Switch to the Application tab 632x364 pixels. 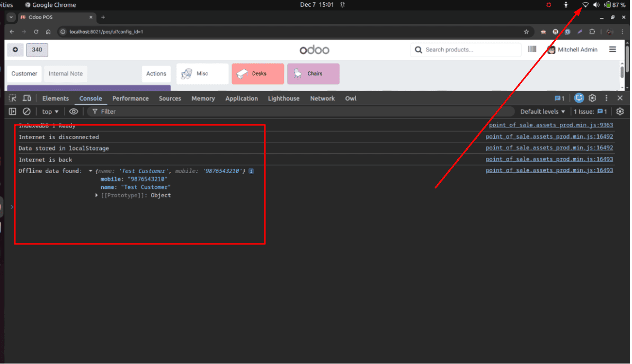242,98
